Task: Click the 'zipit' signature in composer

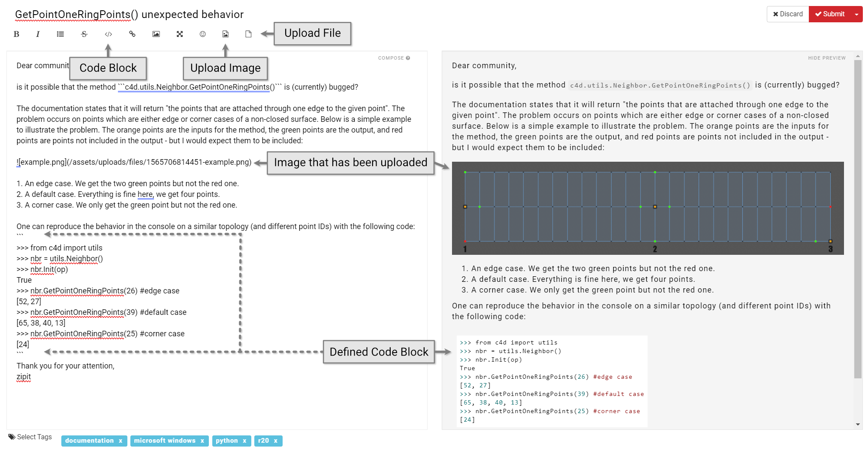Action: tap(24, 377)
